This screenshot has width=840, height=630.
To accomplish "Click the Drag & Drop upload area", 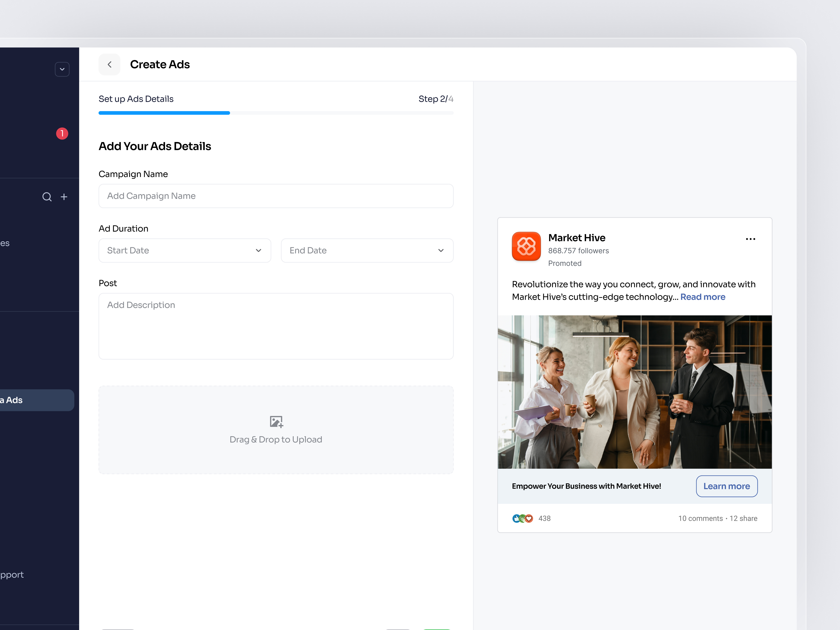I will coord(276,430).
